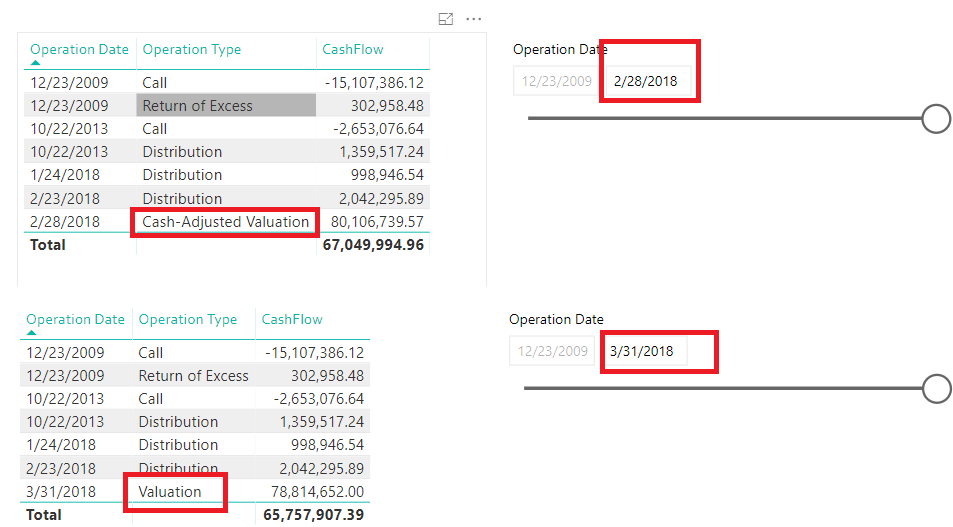Click CashFlow header in lower table
Viewport: 953px width, 527px height.
click(x=292, y=319)
